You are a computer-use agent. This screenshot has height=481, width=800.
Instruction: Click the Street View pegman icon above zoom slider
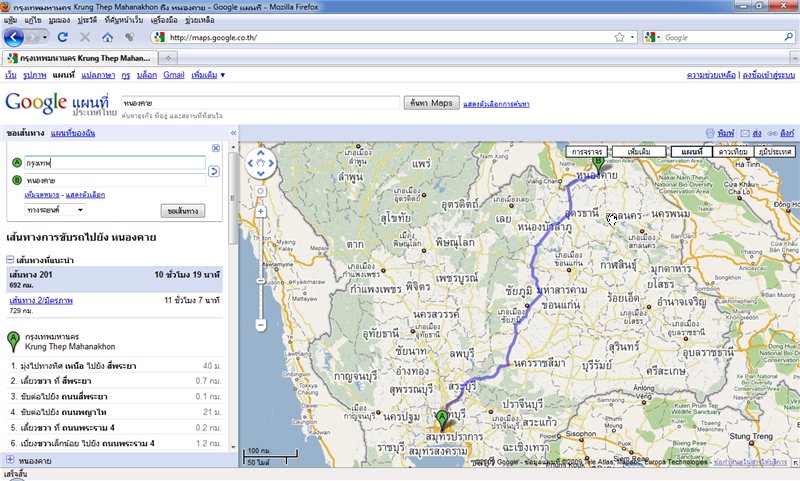[261, 191]
